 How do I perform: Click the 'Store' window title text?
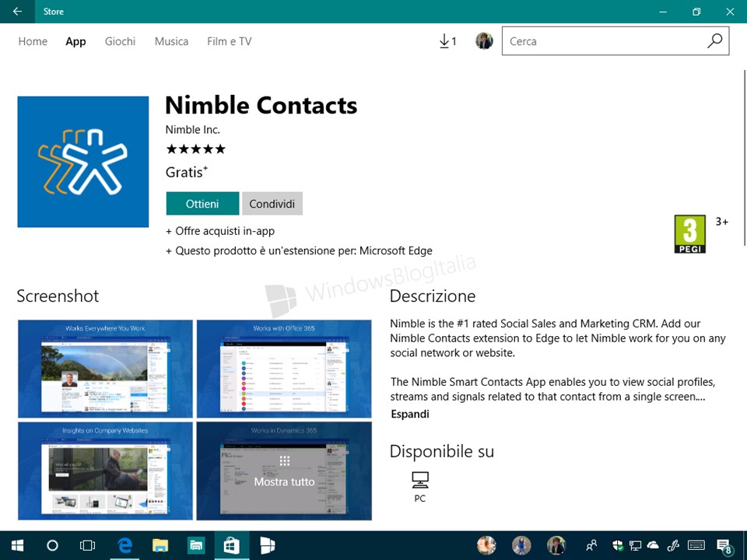[x=54, y=12]
